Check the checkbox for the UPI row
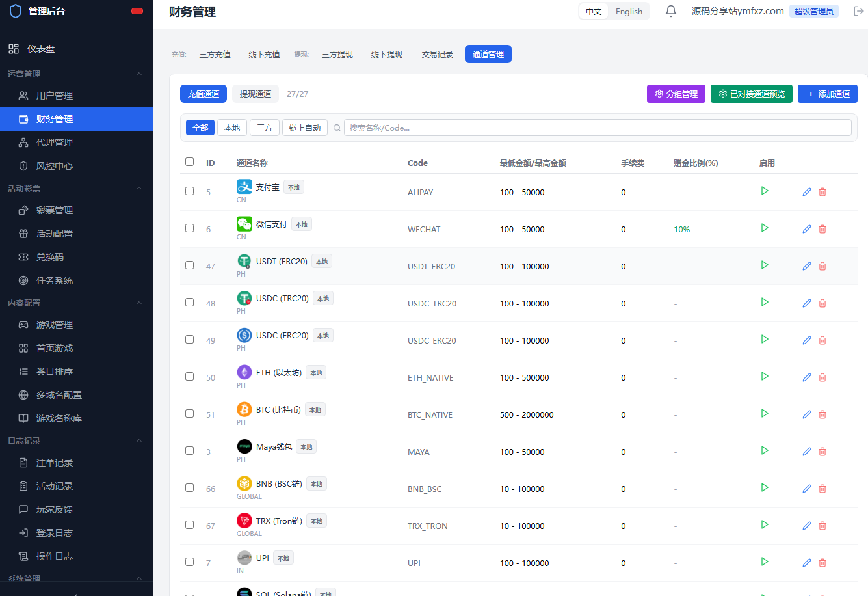Viewport: 868px width, 596px height. (x=189, y=562)
